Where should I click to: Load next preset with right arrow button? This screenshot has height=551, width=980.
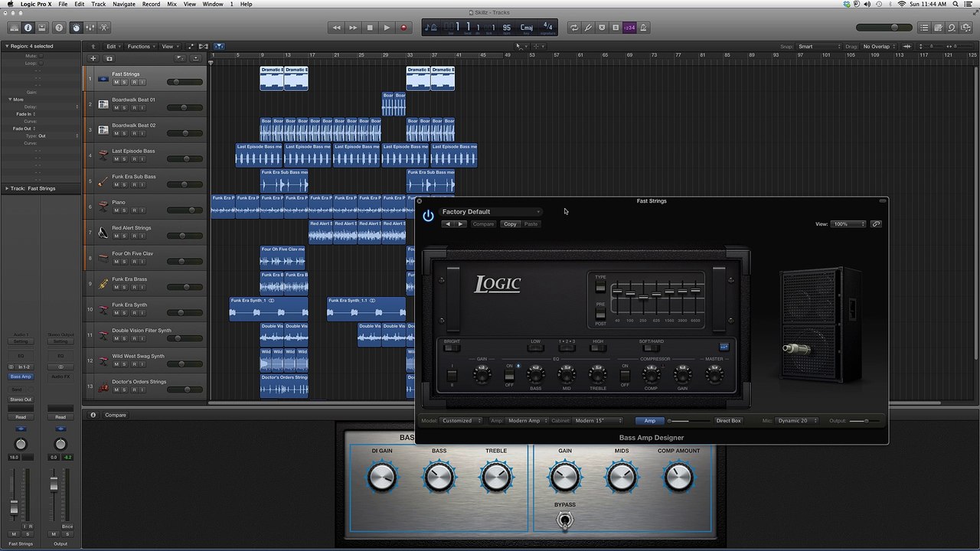click(x=461, y=224)
